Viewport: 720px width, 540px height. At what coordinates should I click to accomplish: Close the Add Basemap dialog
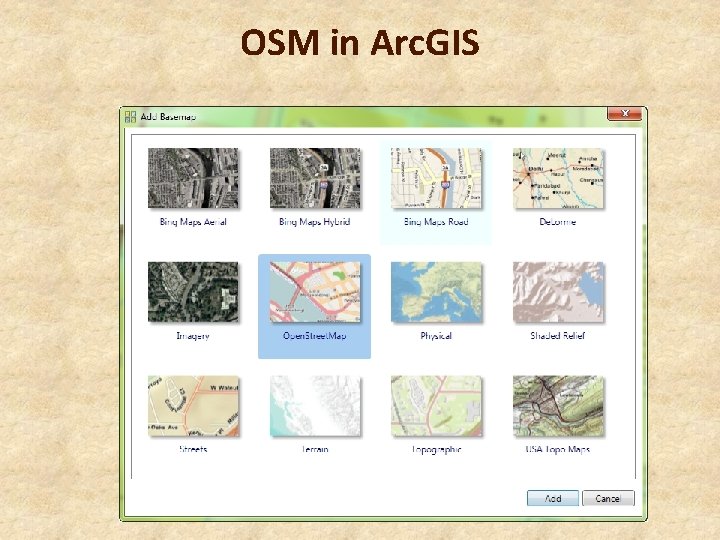[x=624, y=113]
